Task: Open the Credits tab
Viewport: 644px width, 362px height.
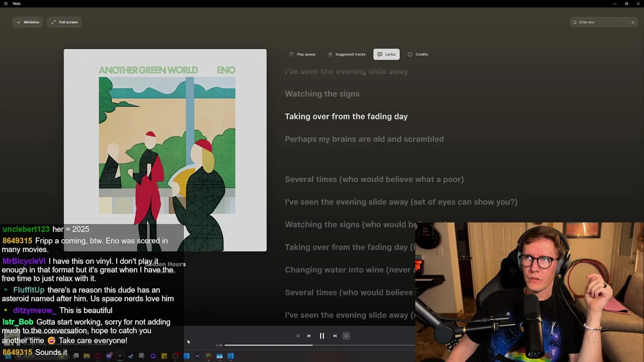Action: click(x=418, y=54)
